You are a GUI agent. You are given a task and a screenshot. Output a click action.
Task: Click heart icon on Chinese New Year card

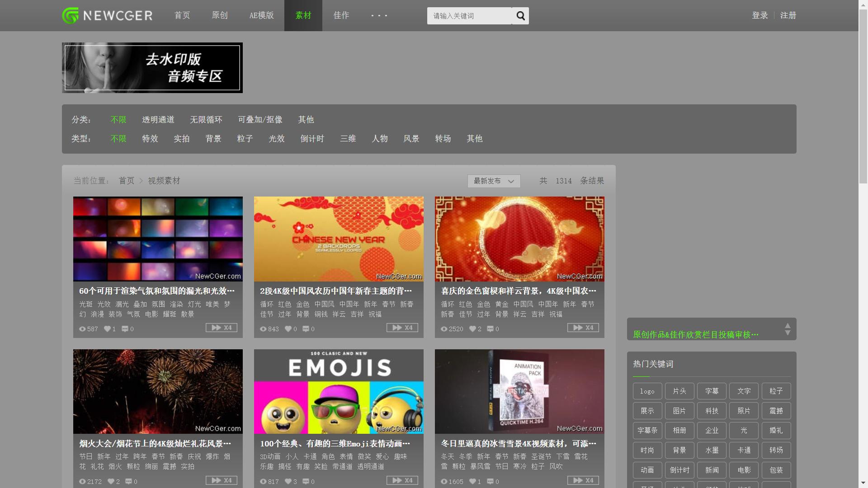coord(288,329)
